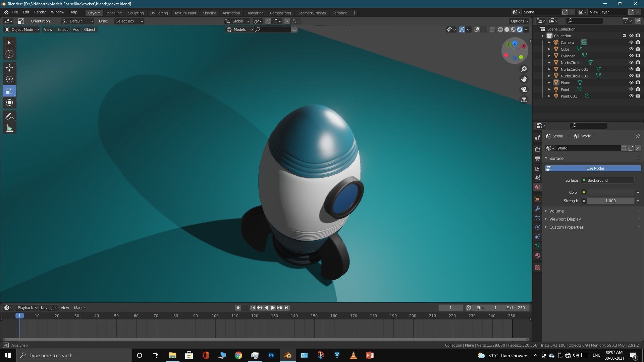
Task: Select the Rotate tool
Action: pos(9,79)
